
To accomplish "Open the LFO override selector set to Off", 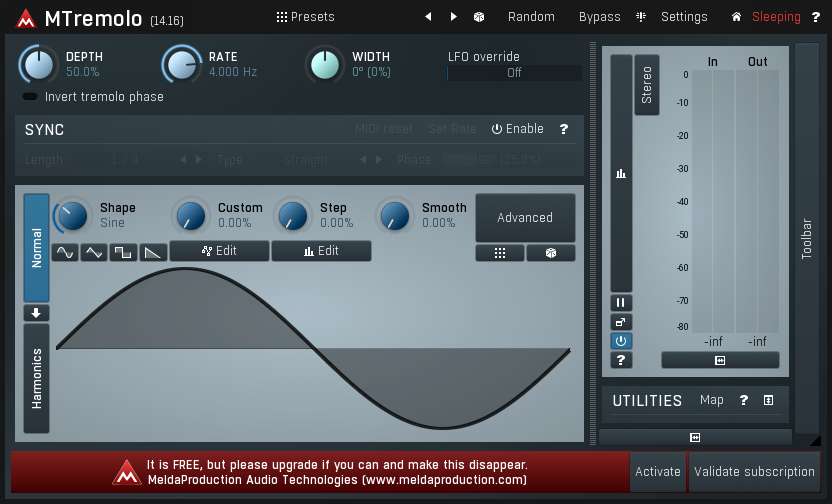I will pyautogui.click(x=514, y=73).
